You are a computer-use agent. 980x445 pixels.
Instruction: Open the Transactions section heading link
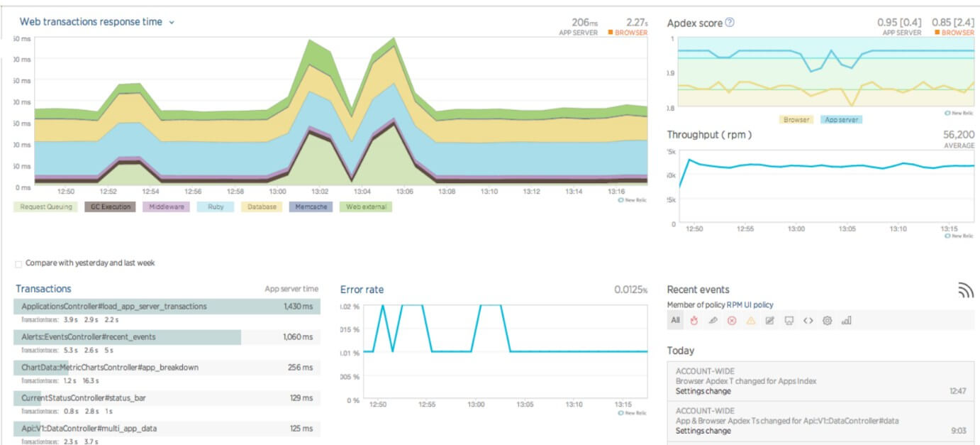(43, 289)
